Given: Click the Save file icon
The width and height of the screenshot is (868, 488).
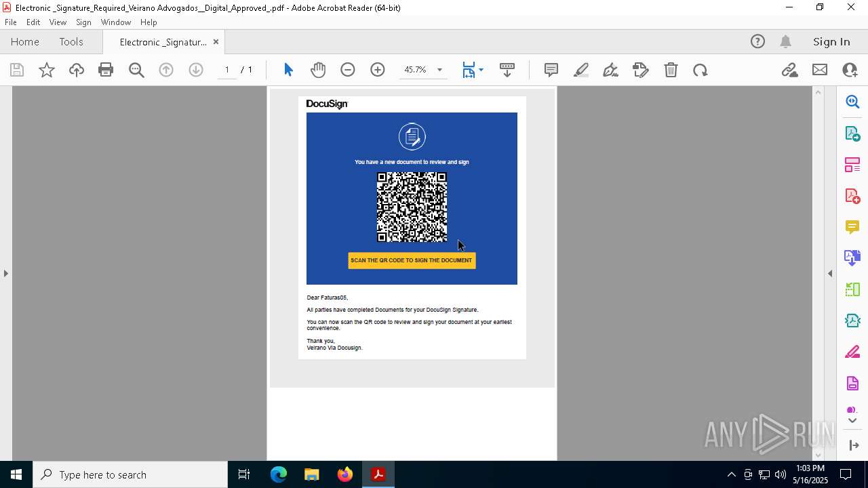Looking at the screenshot, I should click(x=17, y=70).
